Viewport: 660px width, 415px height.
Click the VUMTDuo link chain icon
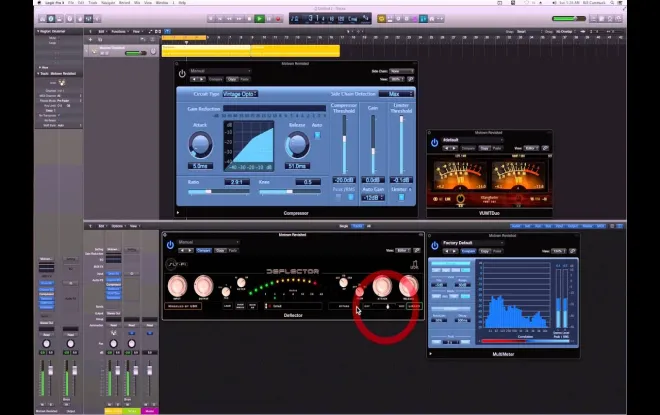coord(545,148)
